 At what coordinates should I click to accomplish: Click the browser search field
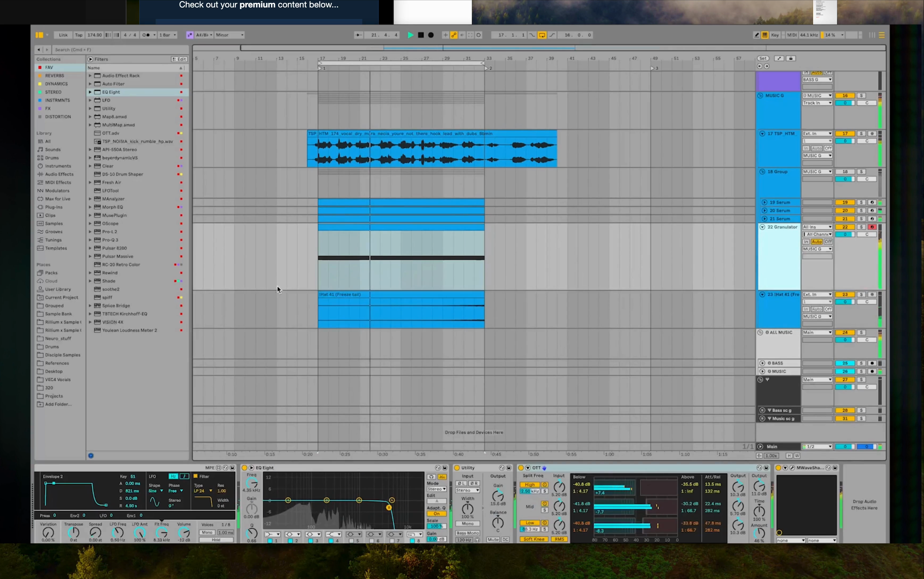120,49
